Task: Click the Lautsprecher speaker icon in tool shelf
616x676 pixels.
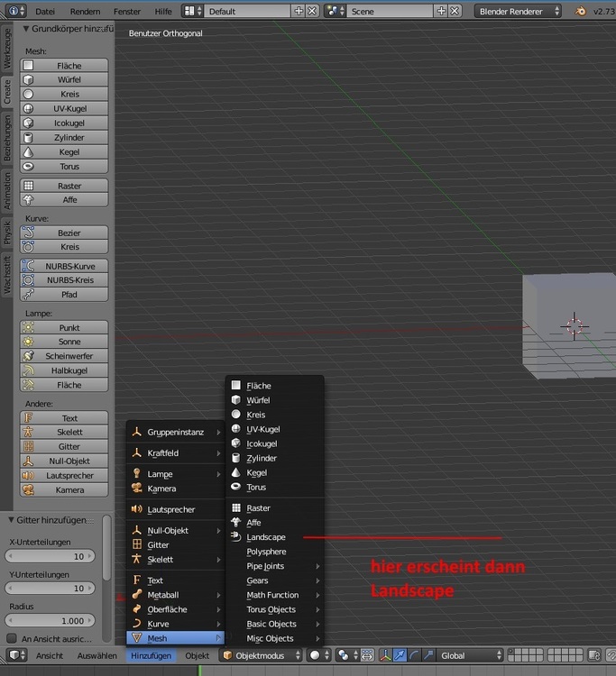Action: 29,476
